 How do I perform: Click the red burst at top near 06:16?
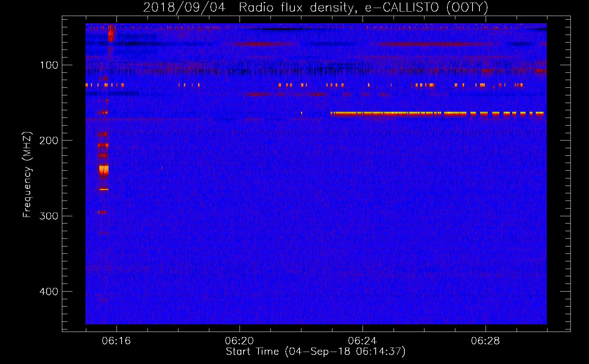pos(111,33)
